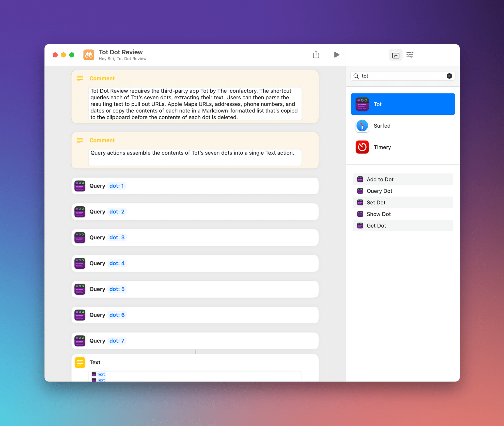504x426 pixels.
Task: Click the Show Dot icon
Action: click(360, 214)
